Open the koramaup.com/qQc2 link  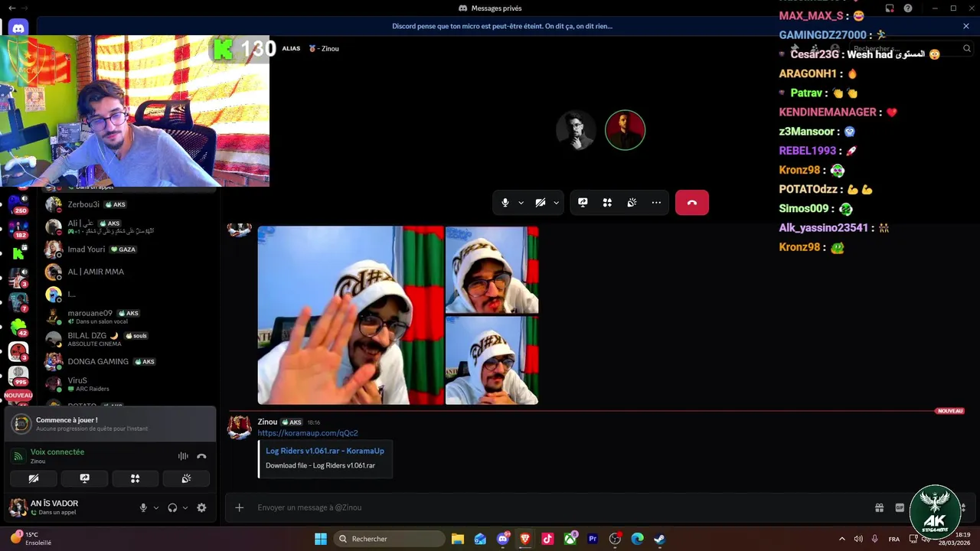[x=308, y=433]
